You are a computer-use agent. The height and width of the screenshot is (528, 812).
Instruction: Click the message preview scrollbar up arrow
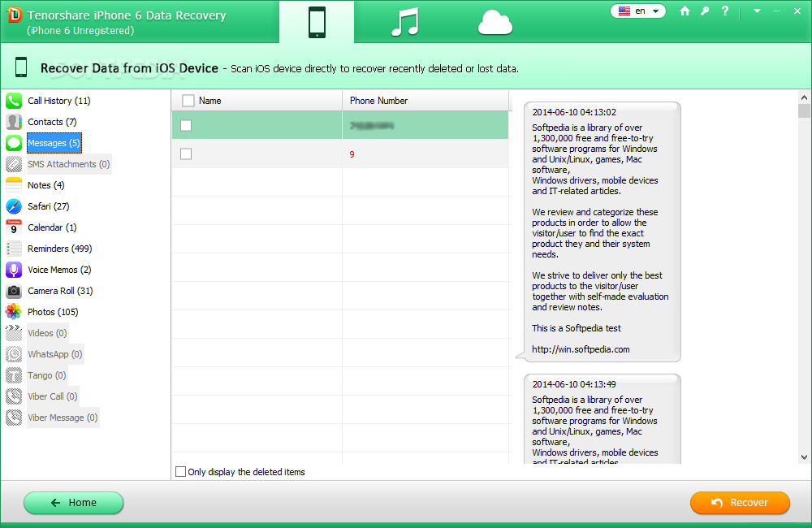pyautogui.click(x=804, y=97)
